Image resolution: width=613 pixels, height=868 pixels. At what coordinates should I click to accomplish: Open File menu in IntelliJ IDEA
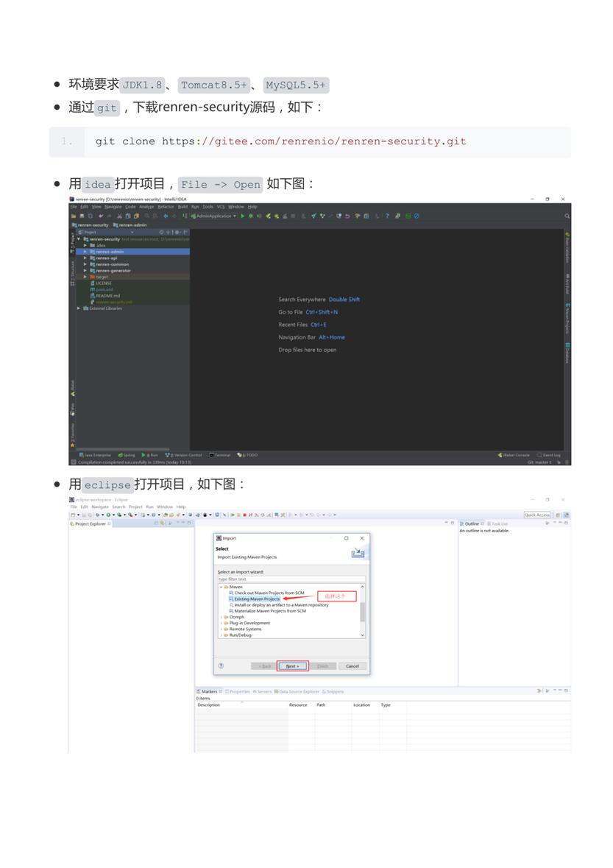pos(74,207)
